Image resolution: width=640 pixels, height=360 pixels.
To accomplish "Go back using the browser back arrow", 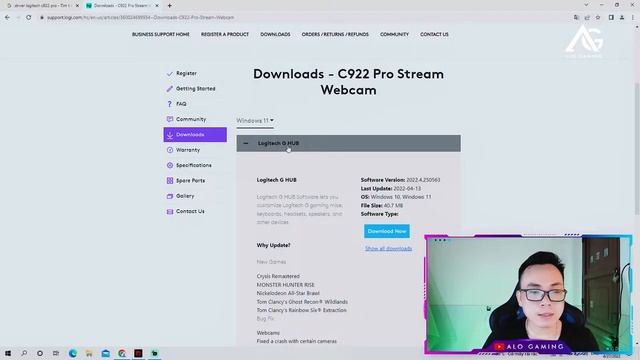I will coord(7,18).
